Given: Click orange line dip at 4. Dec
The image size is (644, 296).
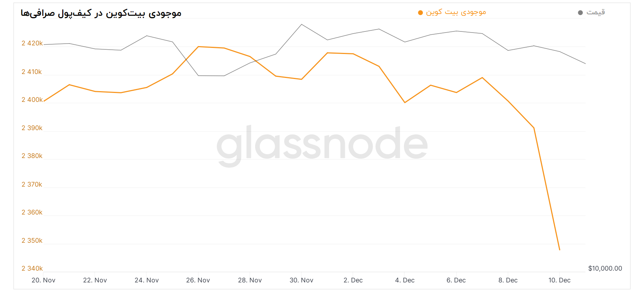Looking at the screenshot, I should [405, 103].
